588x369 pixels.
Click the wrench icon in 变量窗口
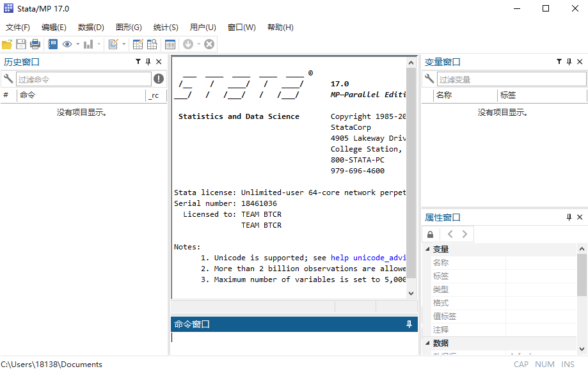click(429, 79)
